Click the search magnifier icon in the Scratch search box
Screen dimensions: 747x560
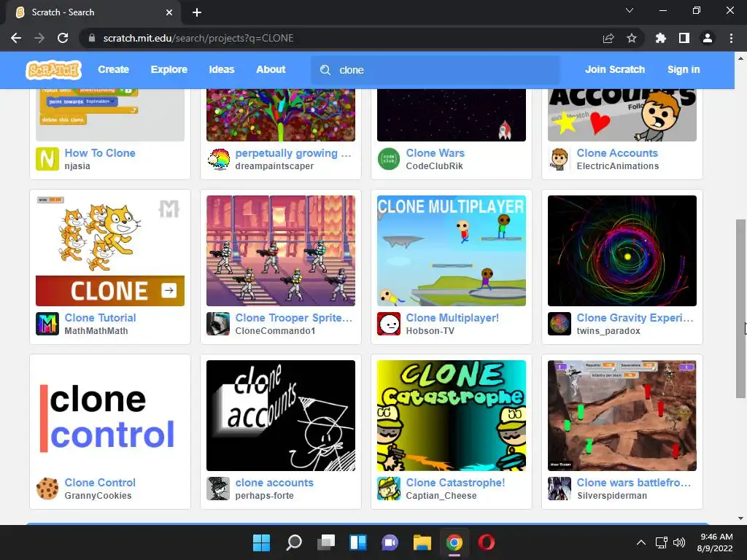325,70
